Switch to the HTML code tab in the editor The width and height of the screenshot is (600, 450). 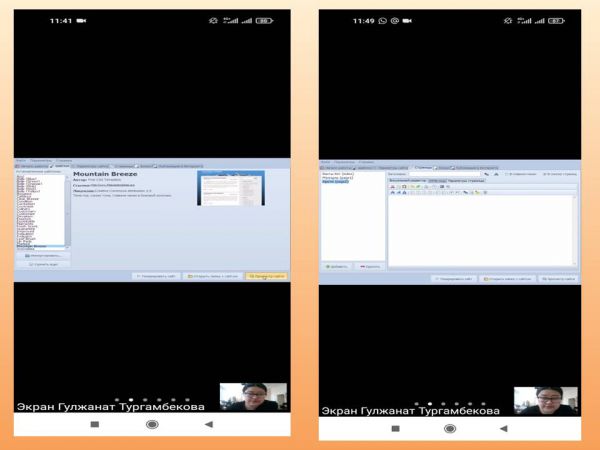pos(437,180)
